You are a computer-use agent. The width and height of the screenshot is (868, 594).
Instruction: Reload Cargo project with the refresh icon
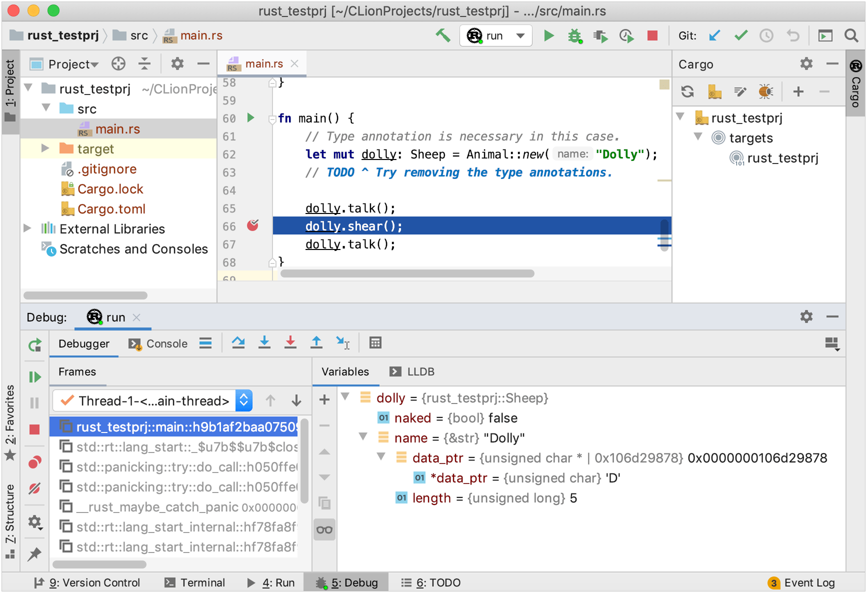coord(687,91)
